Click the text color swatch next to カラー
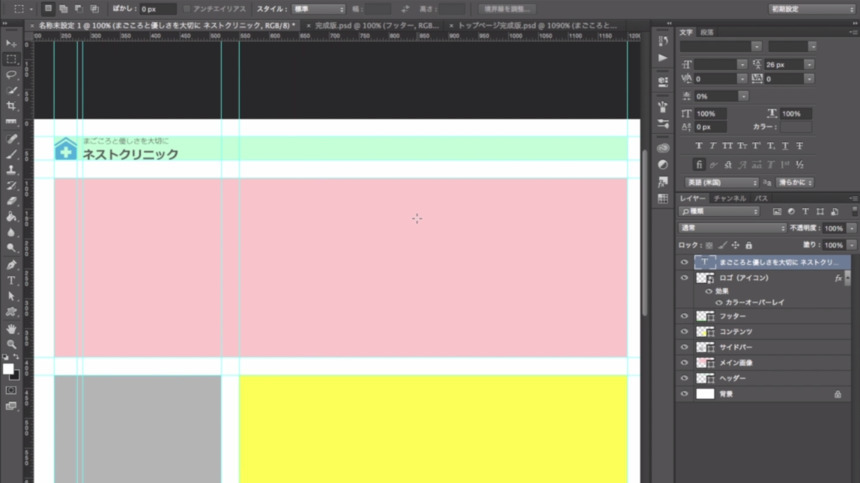 [796, 127]
